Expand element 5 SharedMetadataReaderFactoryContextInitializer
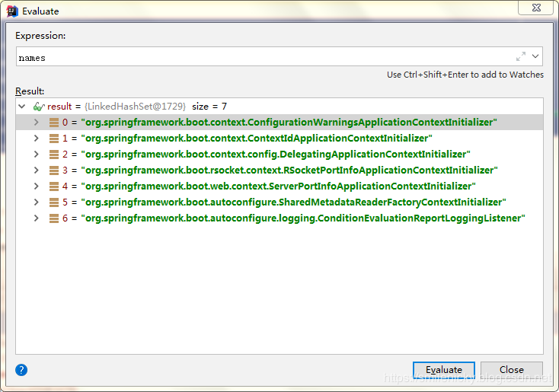The image size is (559, 392). pyautogui.click(x=36, y=202)
